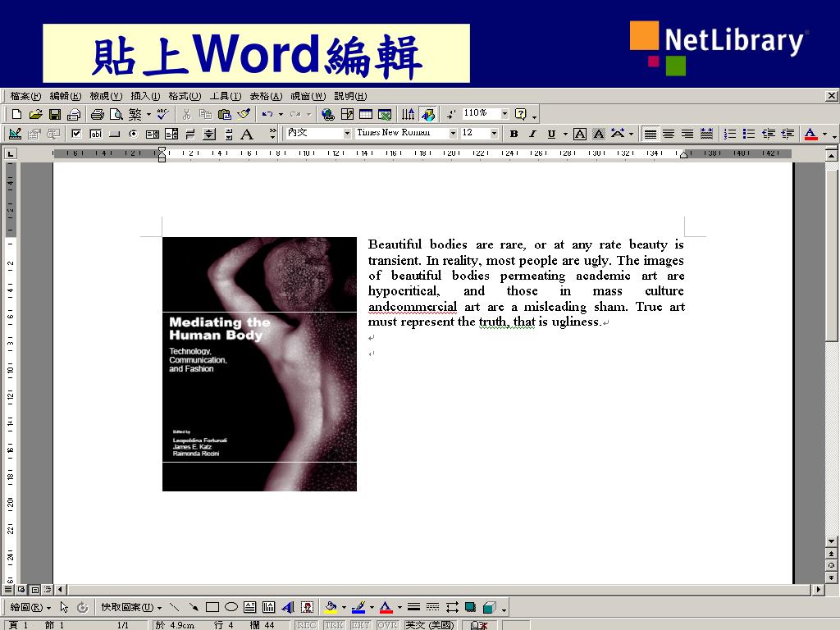840x630 pixels.
Task: Open the 快取圖案(U) AutoShapes menu
Action: 130,607
